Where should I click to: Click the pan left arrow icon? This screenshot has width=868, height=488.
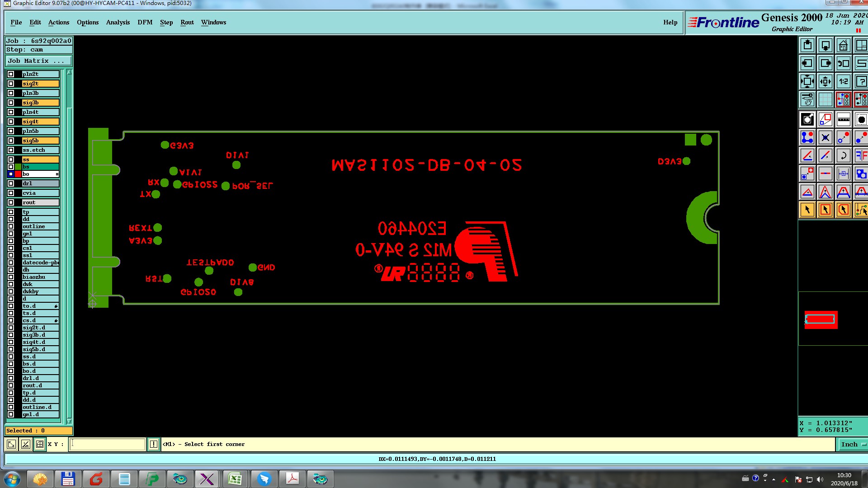807,63
